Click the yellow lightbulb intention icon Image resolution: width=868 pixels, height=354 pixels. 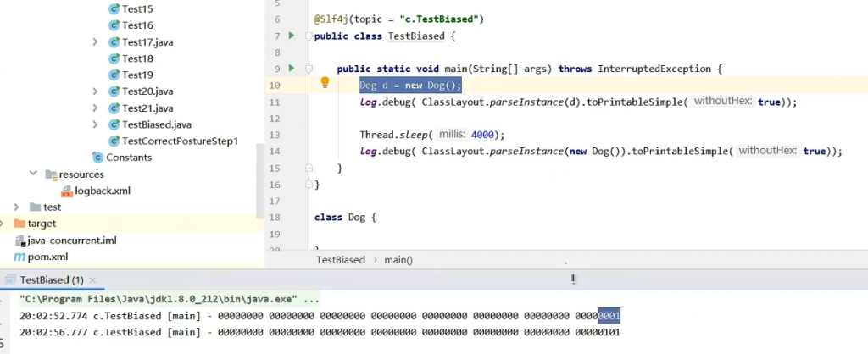324,83
